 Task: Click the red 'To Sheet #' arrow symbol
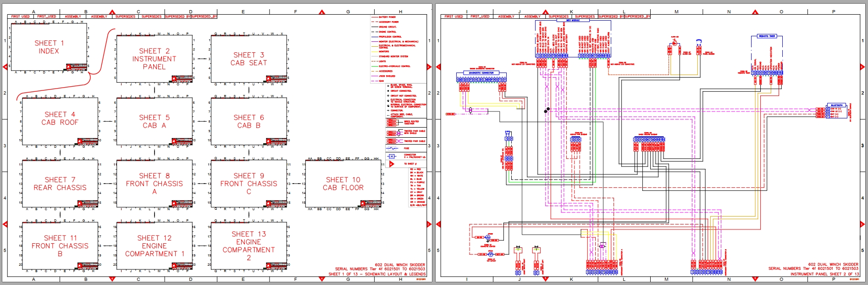point(392,164)
